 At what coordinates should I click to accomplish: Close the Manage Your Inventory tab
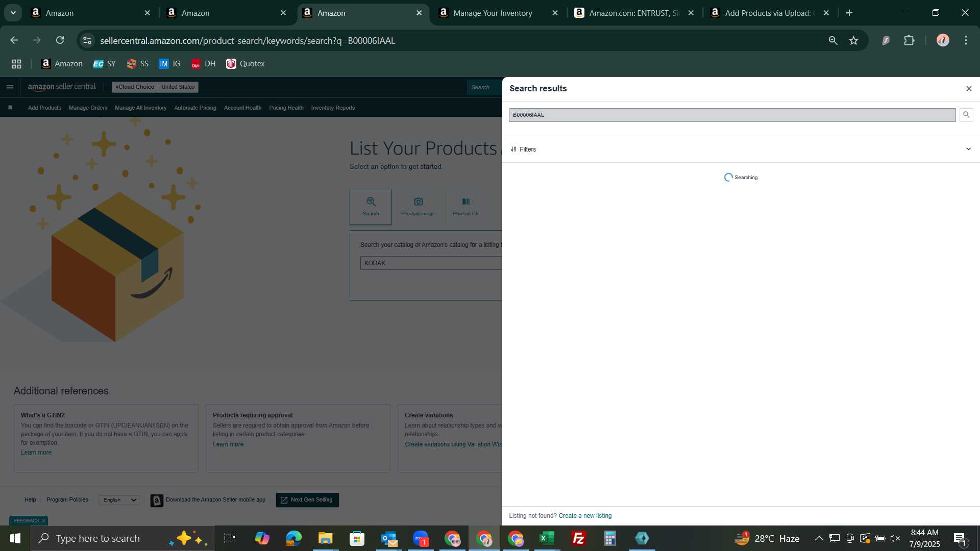555,13
